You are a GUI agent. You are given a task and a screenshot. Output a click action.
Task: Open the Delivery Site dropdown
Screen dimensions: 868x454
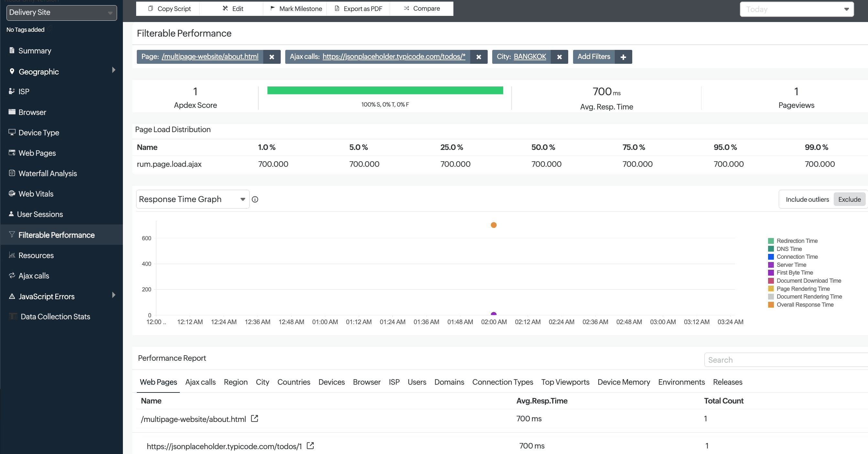point(61,13)
